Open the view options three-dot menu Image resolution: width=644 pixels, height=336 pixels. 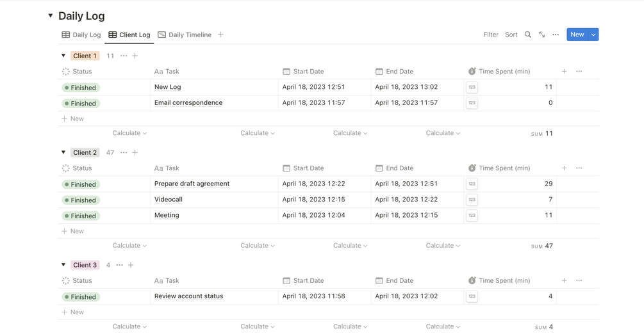(556, 35)
